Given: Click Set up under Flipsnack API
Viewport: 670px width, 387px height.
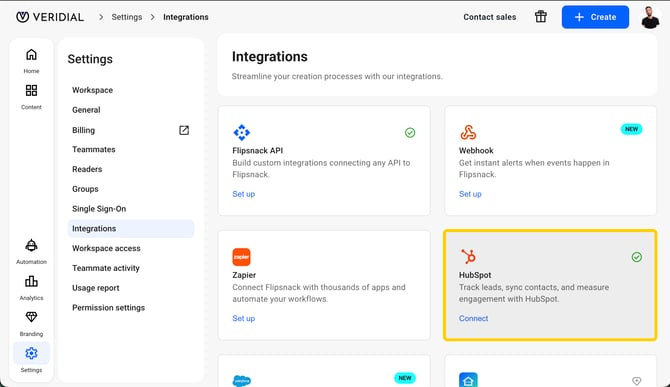Looking at the screenshot, I should tap(244, 194).
